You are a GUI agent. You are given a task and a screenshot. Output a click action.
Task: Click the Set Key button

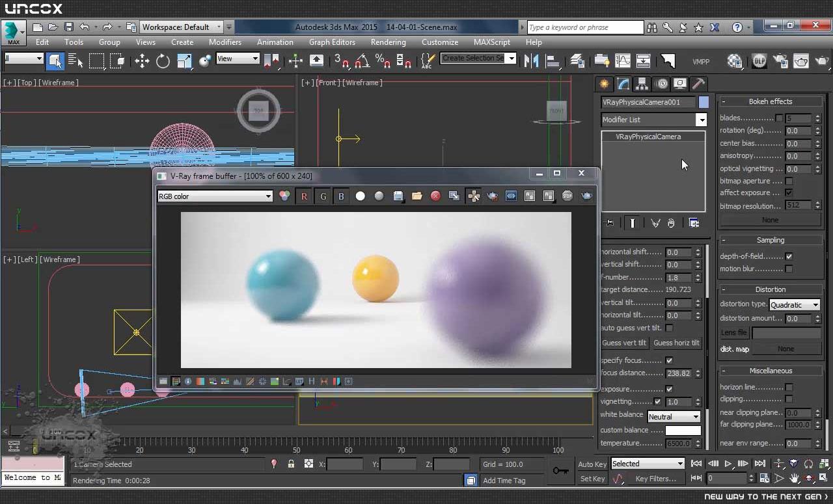(x=592, y=479)
